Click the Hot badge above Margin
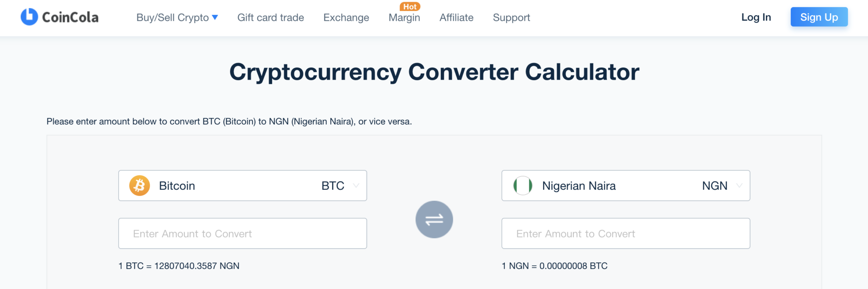Screen dimensions: 868x289 (x=409, y=6)
